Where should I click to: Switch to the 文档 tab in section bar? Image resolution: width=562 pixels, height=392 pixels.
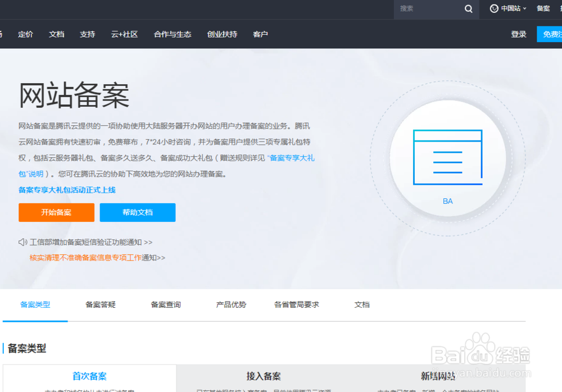(361, 304)
